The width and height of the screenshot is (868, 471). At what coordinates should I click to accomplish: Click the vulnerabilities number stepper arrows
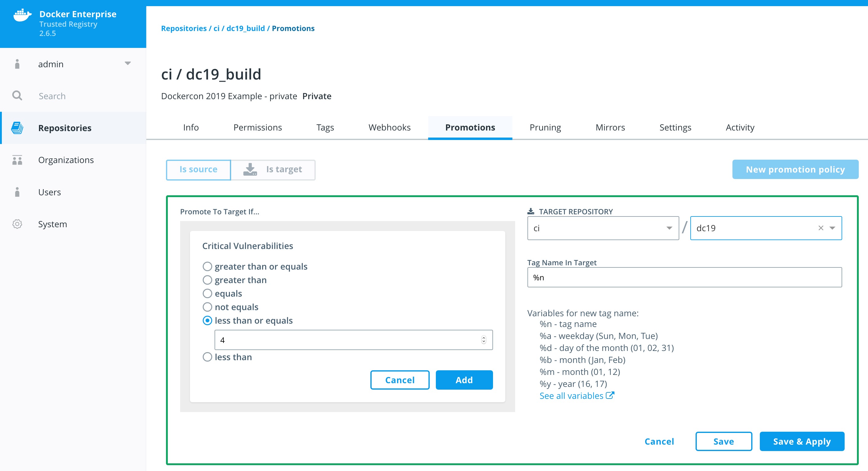click(483, 340)
